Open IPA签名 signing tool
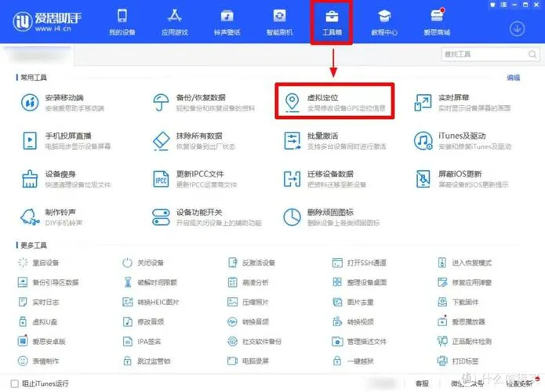Image resolution: width=545 pixels, height=392 pixels. (x=142, y=341)
